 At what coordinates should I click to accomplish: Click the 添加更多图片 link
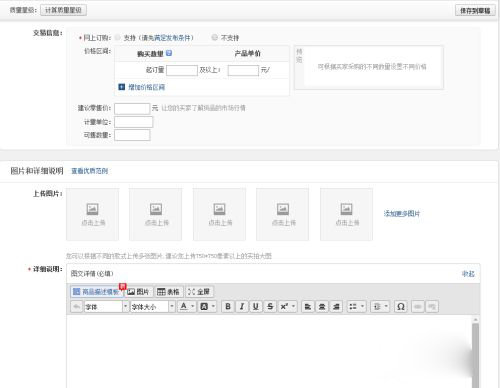(x=402, y=214)
